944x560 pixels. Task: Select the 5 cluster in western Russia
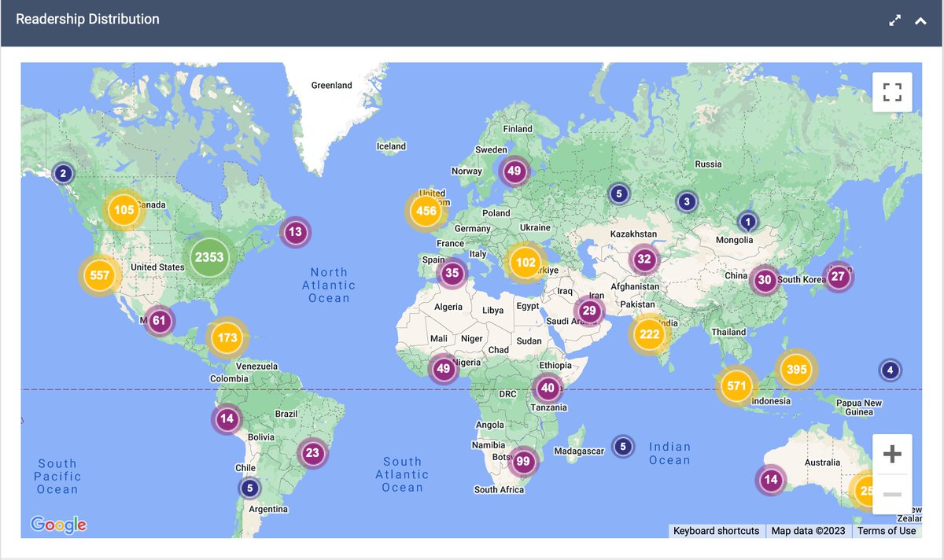pyautogui.click(x=619, y=193)
